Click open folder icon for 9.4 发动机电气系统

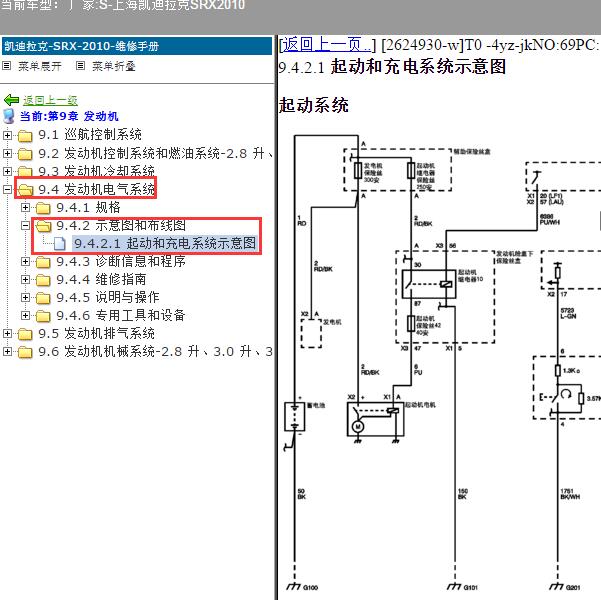tap(25, 190)
